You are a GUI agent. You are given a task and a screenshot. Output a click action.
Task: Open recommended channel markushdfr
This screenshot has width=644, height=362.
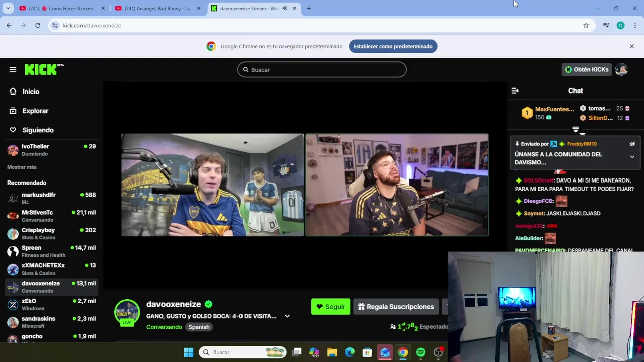pyautogui.click(x=51, y=198)
